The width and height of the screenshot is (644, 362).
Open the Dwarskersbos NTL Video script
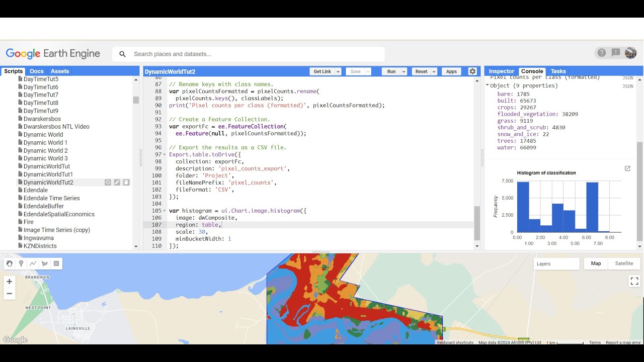click(56, 127)
